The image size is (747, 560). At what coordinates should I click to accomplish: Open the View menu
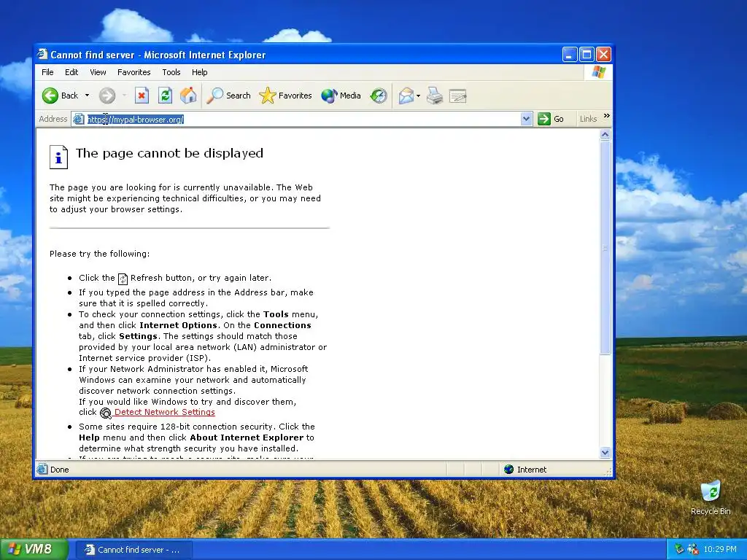(x=98, y=72)
